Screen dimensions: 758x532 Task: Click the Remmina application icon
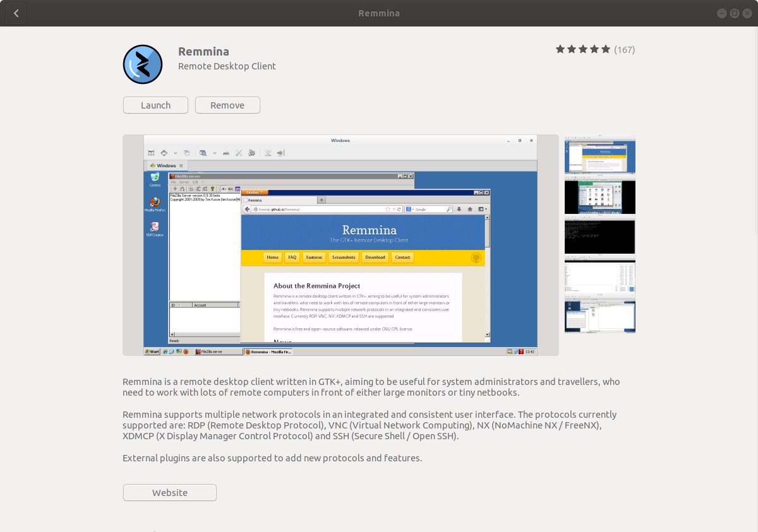(x=143, y=64)
